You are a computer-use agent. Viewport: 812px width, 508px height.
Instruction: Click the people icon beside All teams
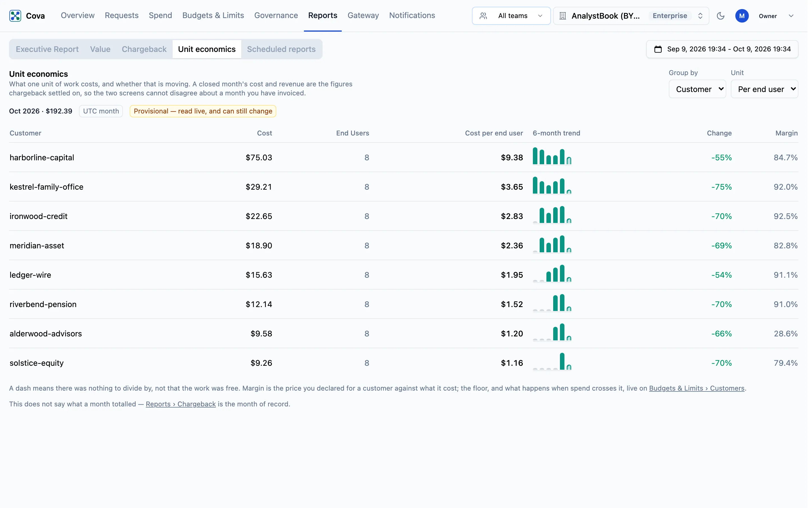coord(483,16)
